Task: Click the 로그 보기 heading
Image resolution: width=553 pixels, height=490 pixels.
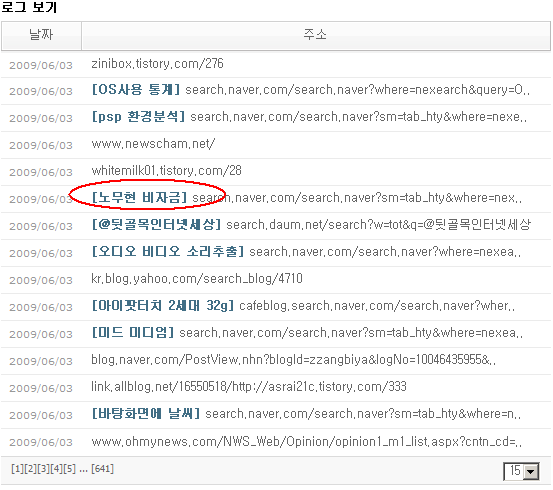Action: point(29,7)
